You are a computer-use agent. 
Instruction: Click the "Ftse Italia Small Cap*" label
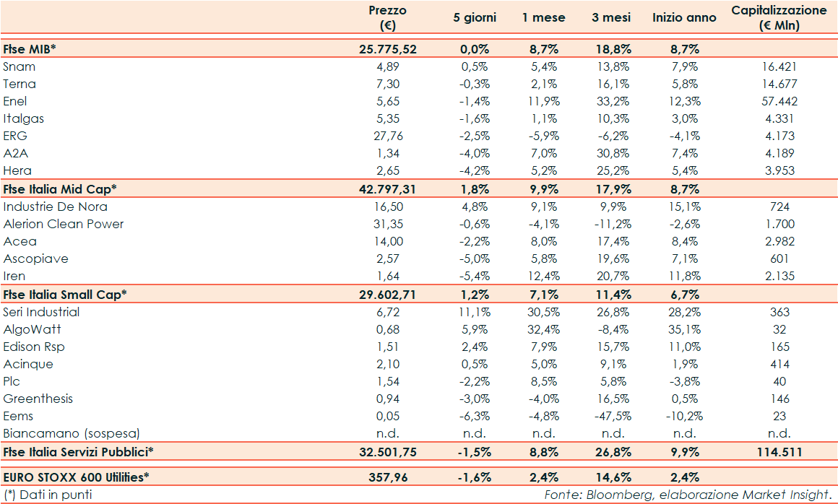[65, 295]
